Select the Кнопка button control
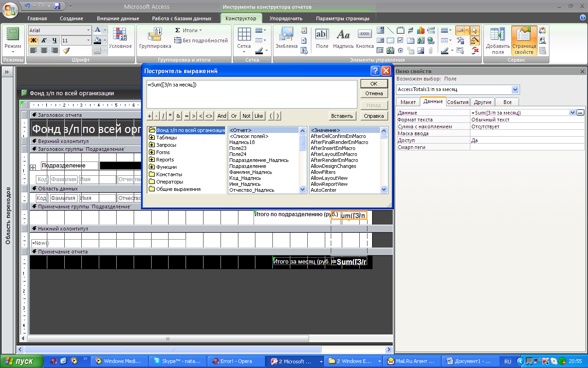This screenshot has height=368, width=588. click(365, 38)
